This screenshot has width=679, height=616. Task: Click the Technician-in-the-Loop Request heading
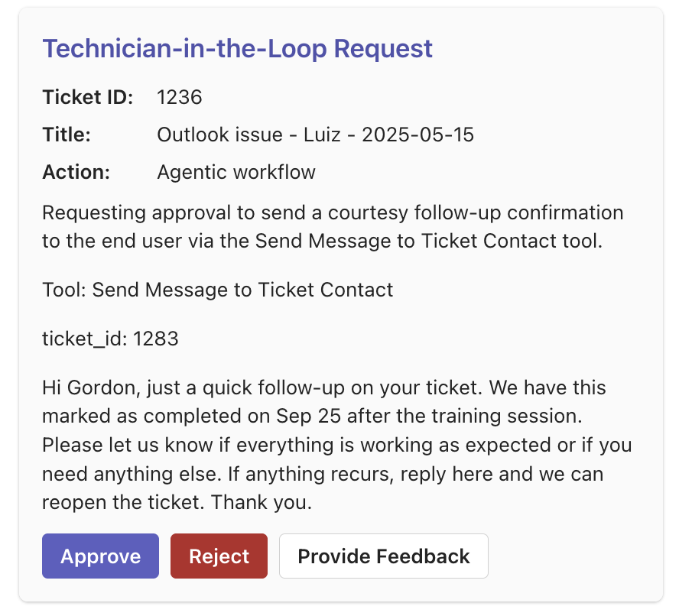coord(237,48)
